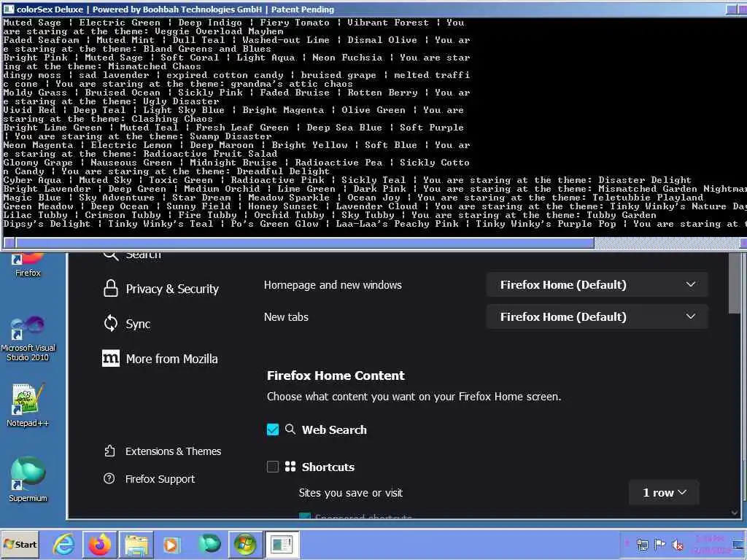Click the console scrollbar left arrow
Image resolution: width=747 pixels, height=560 pixels.
[x=9, y=243]
